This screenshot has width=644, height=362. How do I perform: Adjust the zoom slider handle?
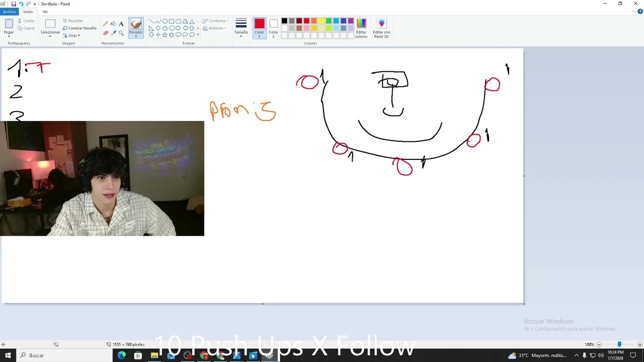pos(619,344)
